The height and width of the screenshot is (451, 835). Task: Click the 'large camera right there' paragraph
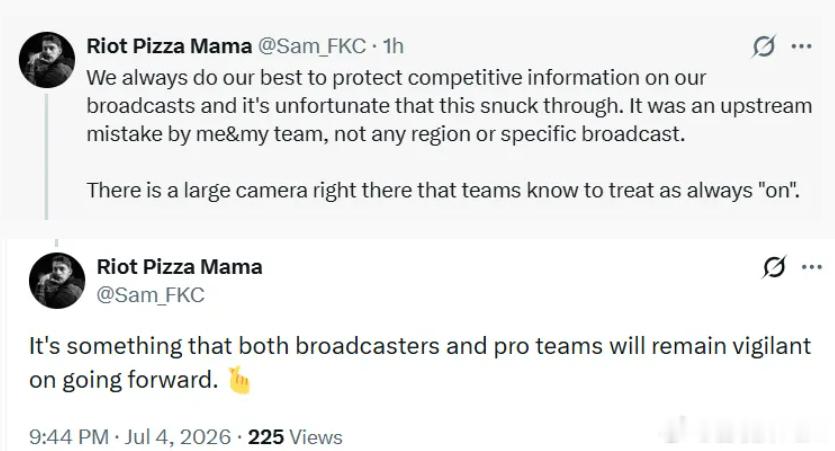pos(443,190)
